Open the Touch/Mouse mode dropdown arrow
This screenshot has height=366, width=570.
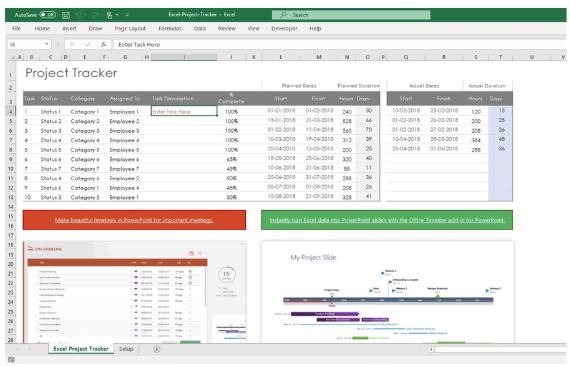click(x=117, y=15)
